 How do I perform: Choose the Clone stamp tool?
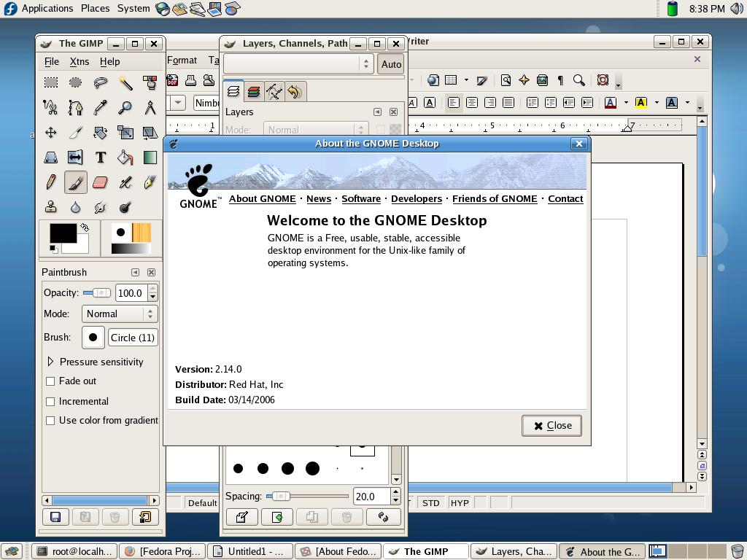(50, 207)
